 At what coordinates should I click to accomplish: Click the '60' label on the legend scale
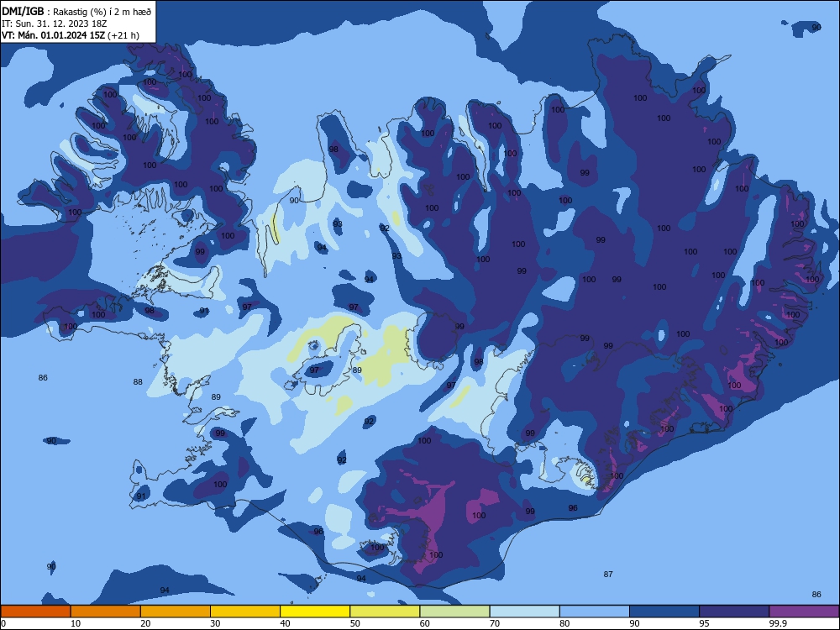pyautogui.click(x=425, y=623)
